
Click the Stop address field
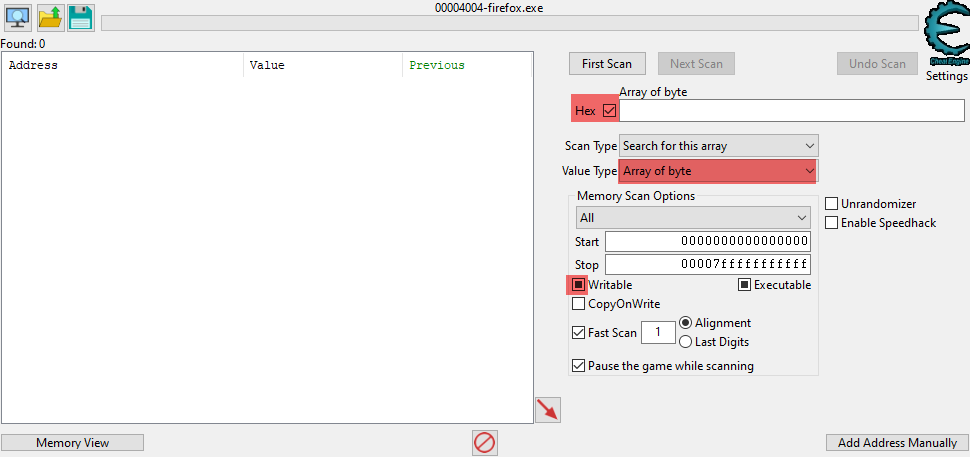click(708, 265)
